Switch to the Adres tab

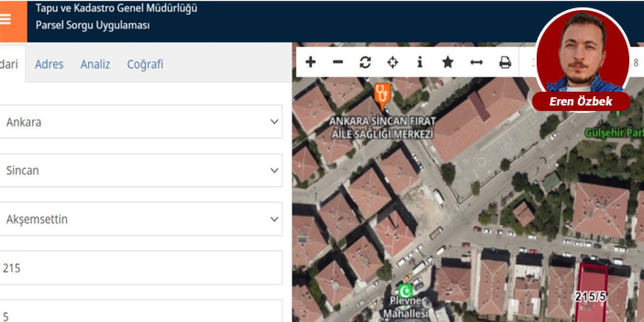pyautogui.click(x=49, y=64)
